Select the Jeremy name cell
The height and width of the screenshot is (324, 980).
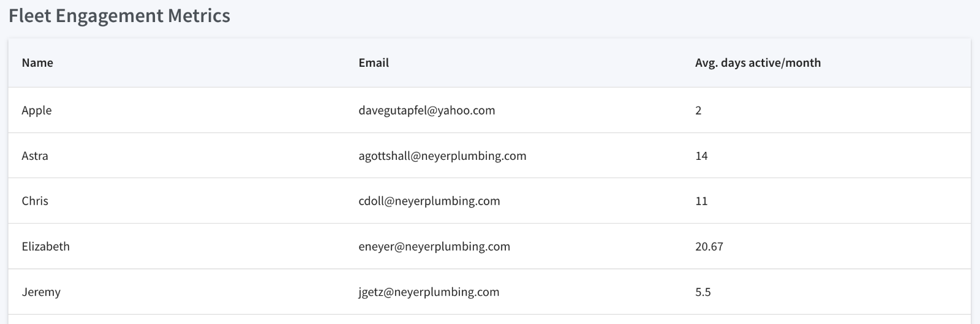41,292
